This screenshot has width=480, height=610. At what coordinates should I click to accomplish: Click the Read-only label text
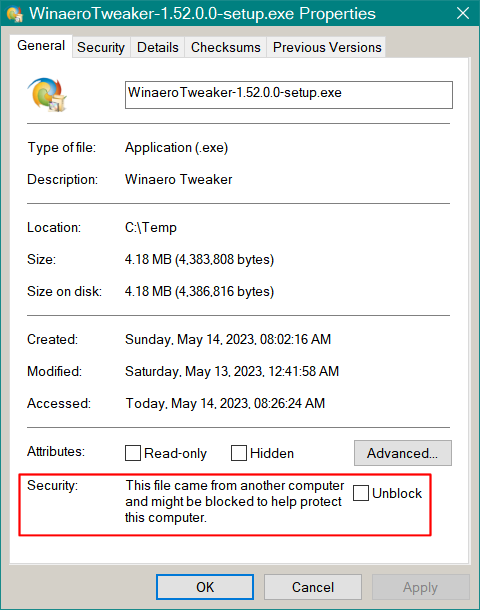pyautogui.click(x=175, y=454)
